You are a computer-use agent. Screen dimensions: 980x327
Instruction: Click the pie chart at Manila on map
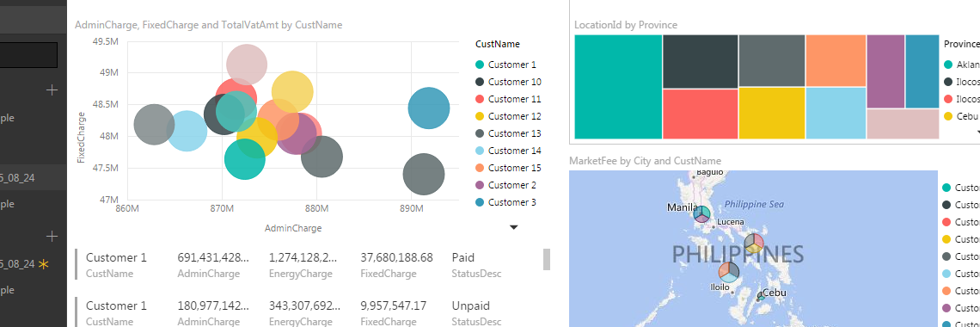[701, 214]
